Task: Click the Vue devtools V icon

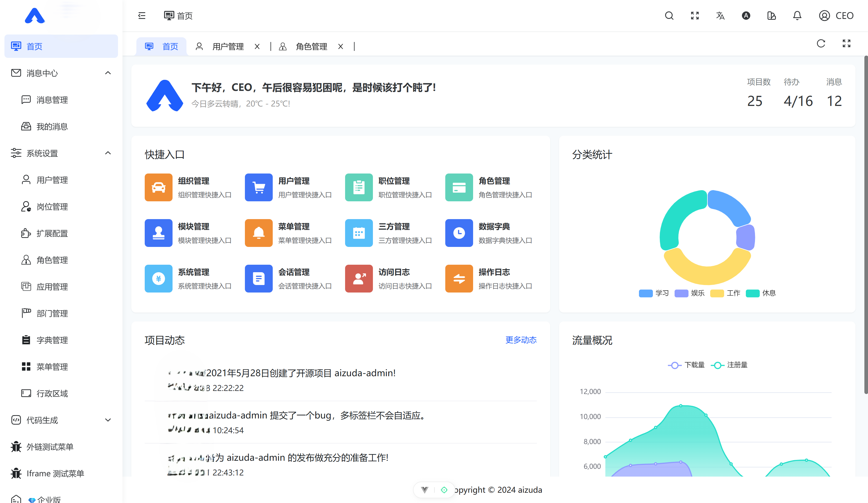Action: pos(425,490)
